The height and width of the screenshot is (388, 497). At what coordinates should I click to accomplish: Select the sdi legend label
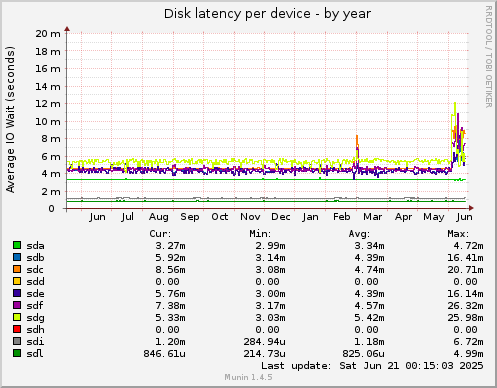point(35,342)
